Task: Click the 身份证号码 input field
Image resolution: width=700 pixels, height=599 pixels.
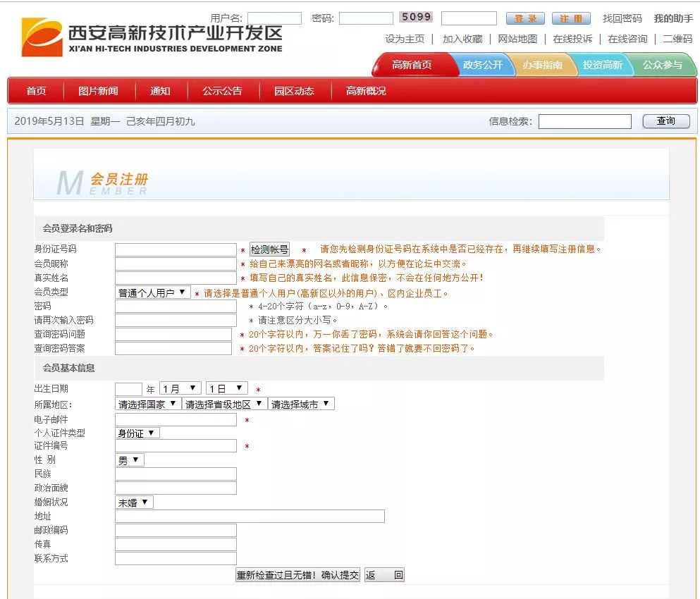Action: point(176,250)
